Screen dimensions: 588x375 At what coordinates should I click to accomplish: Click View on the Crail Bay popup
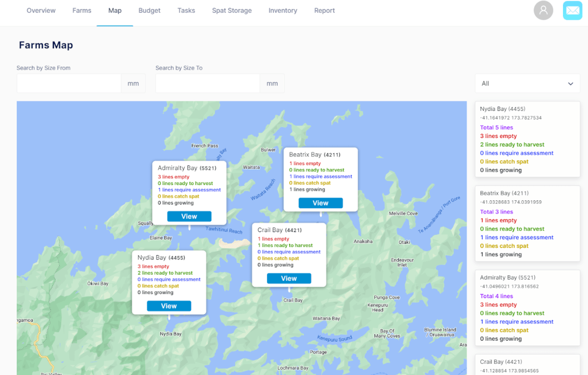click(x=289, y=278)
